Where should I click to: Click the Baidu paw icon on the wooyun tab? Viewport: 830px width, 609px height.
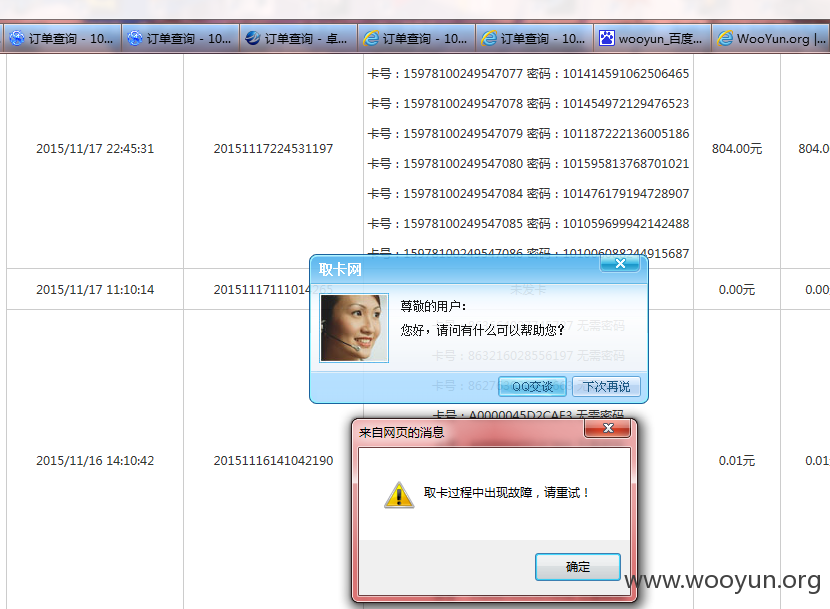click(x=607, y=38)
